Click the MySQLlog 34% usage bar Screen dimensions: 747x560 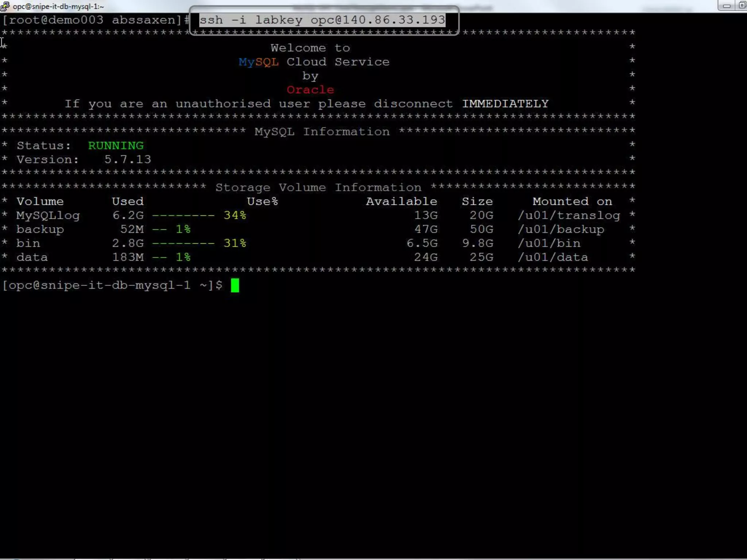click(199, 215)
